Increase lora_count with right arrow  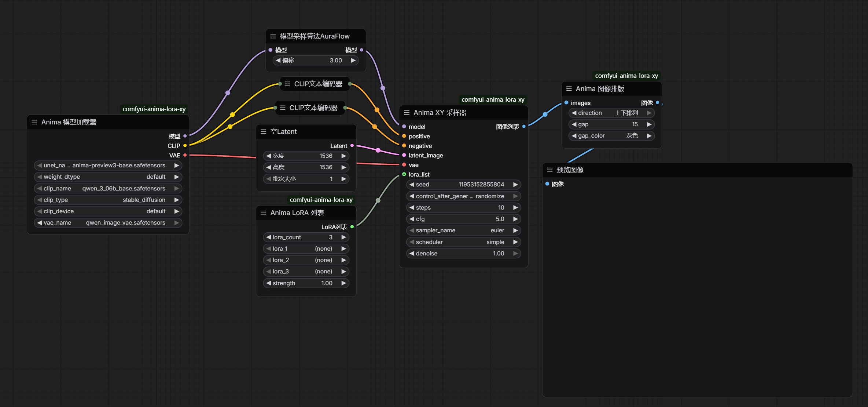[x=344, y=237]
